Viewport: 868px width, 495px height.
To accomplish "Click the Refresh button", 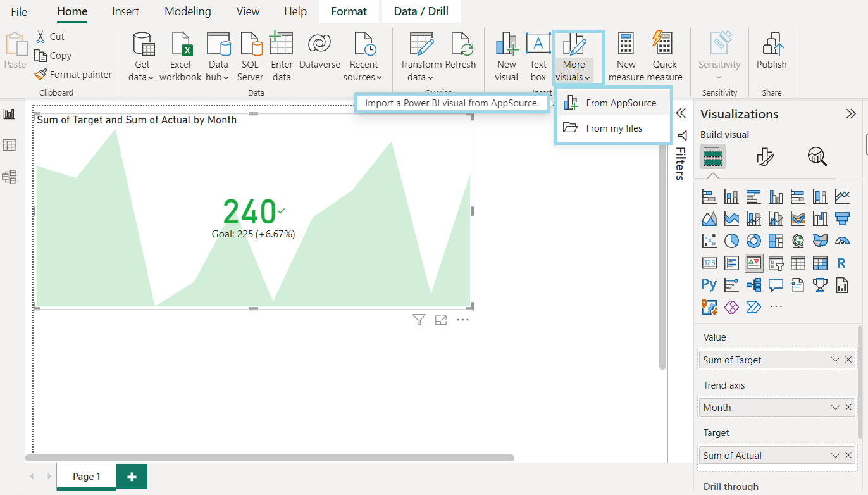I will 461,51.
